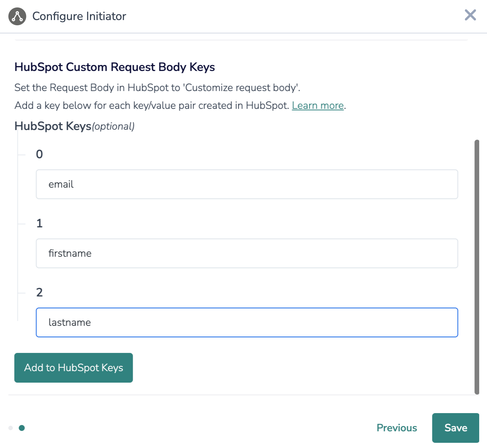Click the index label 0
This screenshot has height=448, width=487.
[39, 154]
